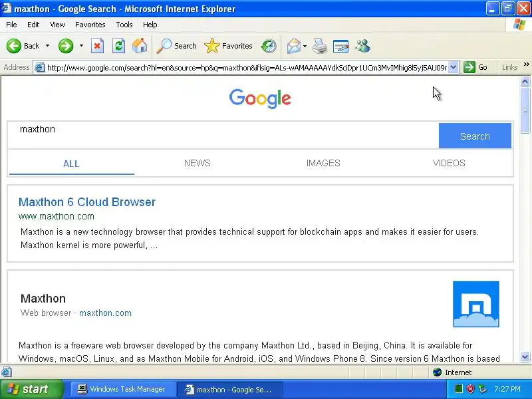Switch to the NEWS tab

coord(197,163)
